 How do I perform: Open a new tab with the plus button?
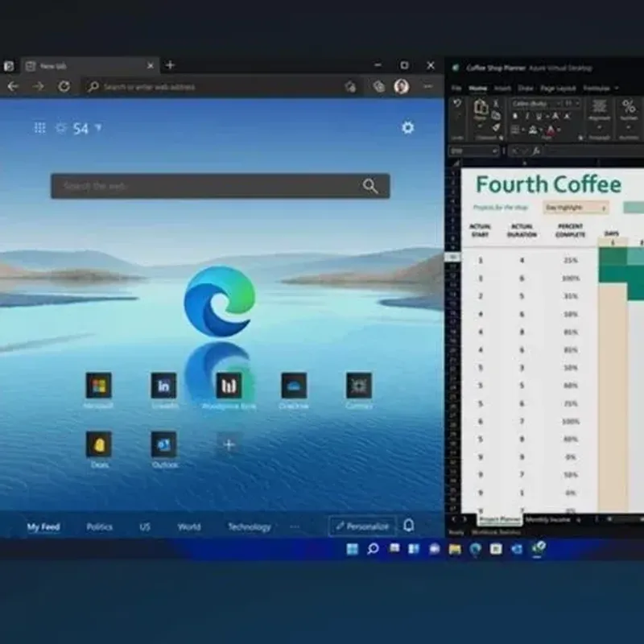click(x=170, y=65)
